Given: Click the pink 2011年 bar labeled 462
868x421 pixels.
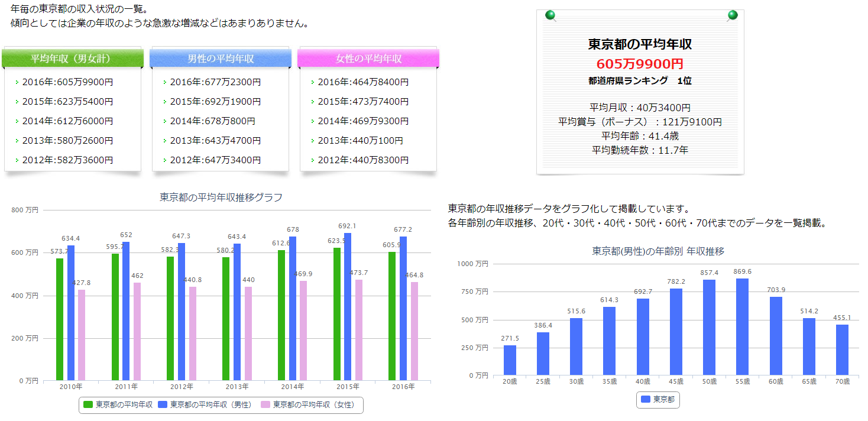Looking at the screenshot, I should [137, 331].
